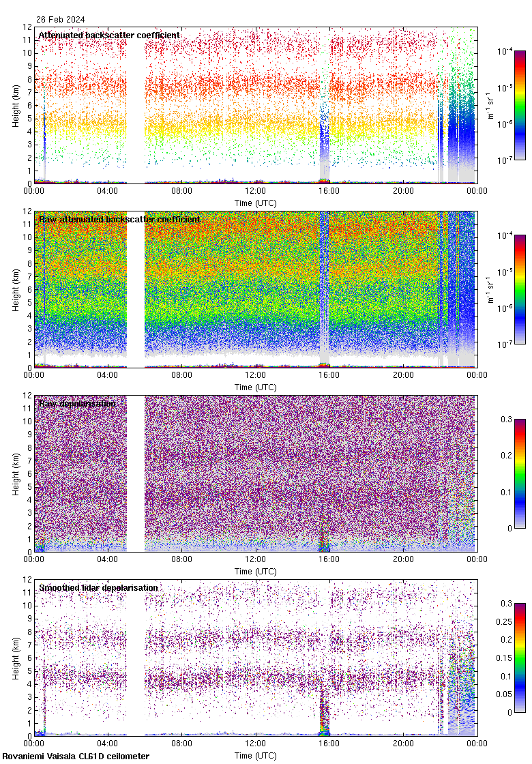This screenshot has height=764, width=532.
Task: Click the 12:00 tick label under raw backscatter plot
Action: [x=256, y=376]
